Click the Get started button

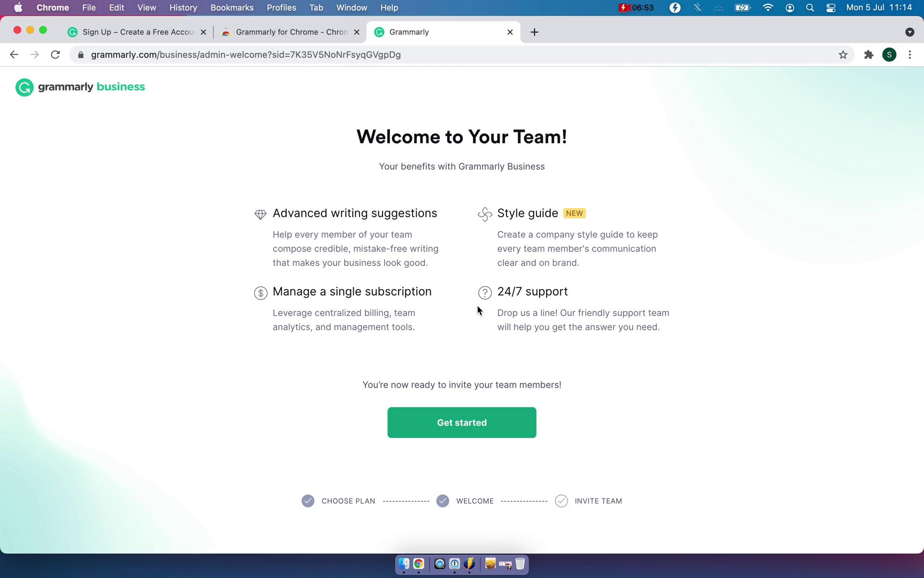click(462, 422)
